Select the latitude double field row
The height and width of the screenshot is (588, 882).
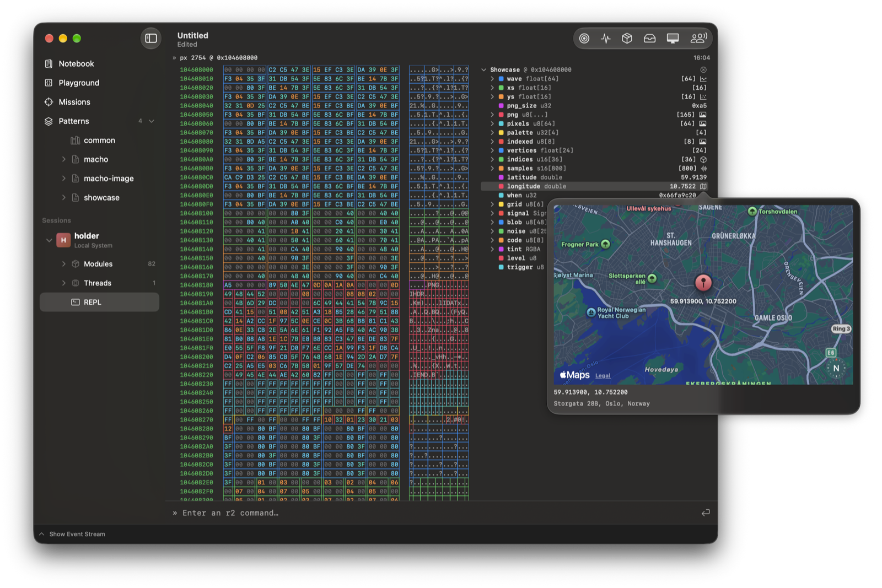click(x=594, y=177)
